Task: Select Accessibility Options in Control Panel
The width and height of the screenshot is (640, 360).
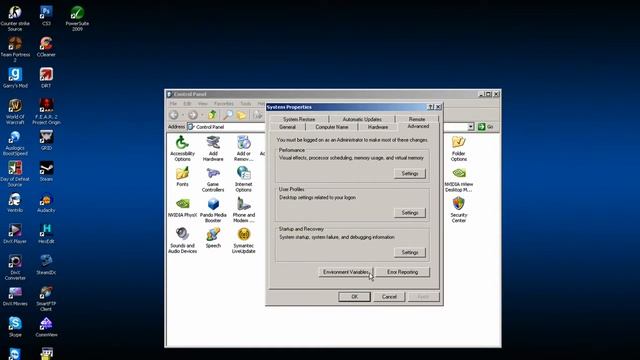Action: [x=182, y=148]
